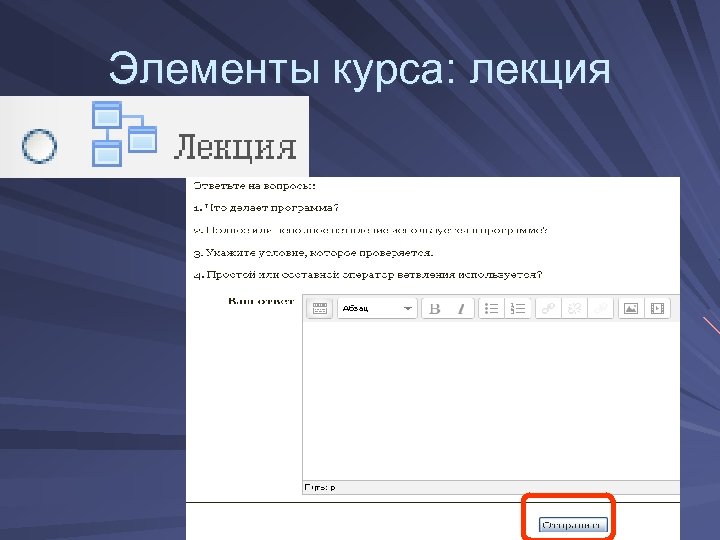Click question 1 'Что делает программа?'
Image resolution: width=720 pixels, height=540 pixels.
coord(266,208)
